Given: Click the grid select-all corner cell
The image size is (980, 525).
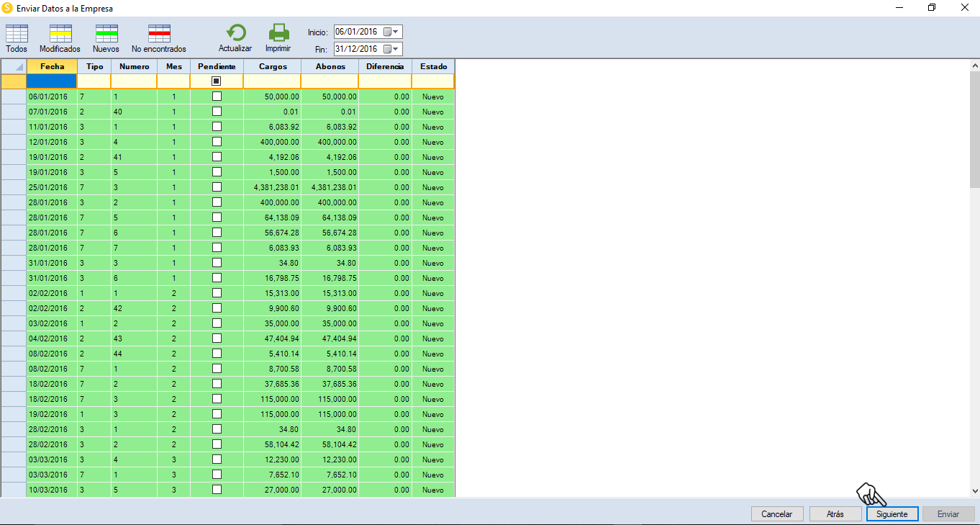Looking at the screenshot, I should pyautogui.click(x=14, y=66).
